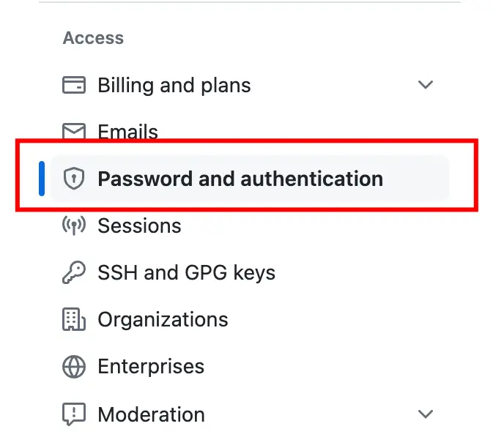The height and width of the screenshot is (448, 504).
Task: Open Moderation settings
Action: pyautogui.click(x=151, y=414)
